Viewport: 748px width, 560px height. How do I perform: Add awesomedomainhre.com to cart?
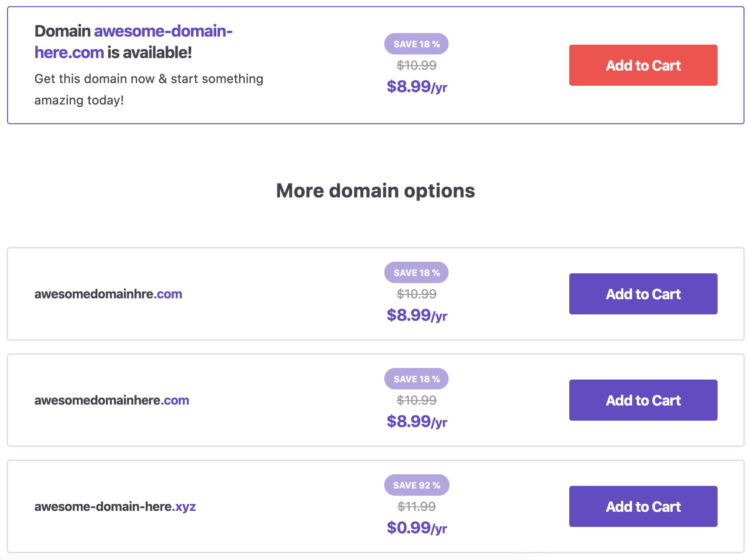tap(643, 294)
